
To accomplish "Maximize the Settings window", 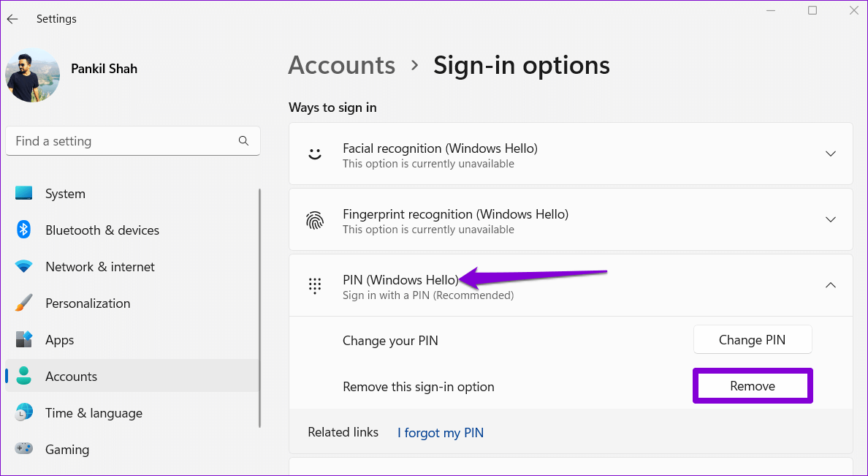I will point(812,10).
